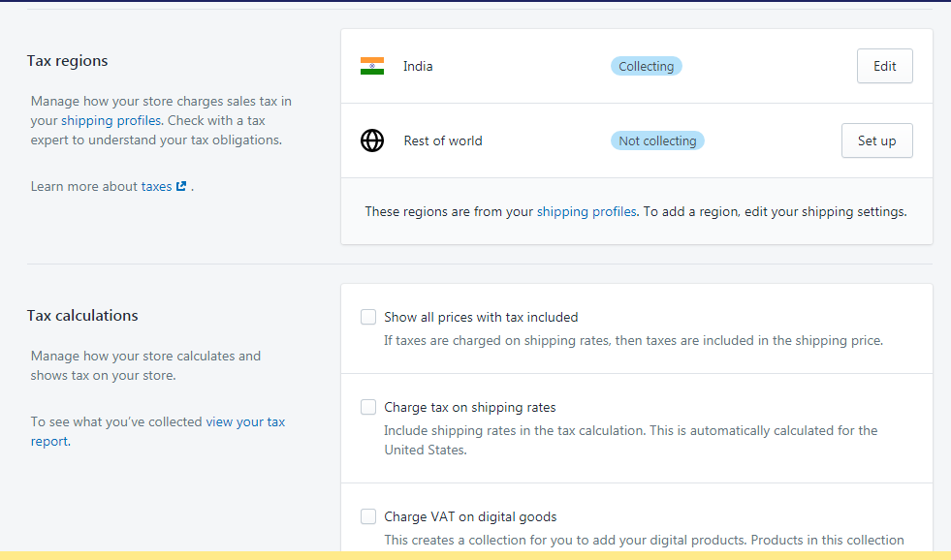This screenshot has height=560, width=951.
Task: Click the India flag icon
Action: (x=372, y=66)
